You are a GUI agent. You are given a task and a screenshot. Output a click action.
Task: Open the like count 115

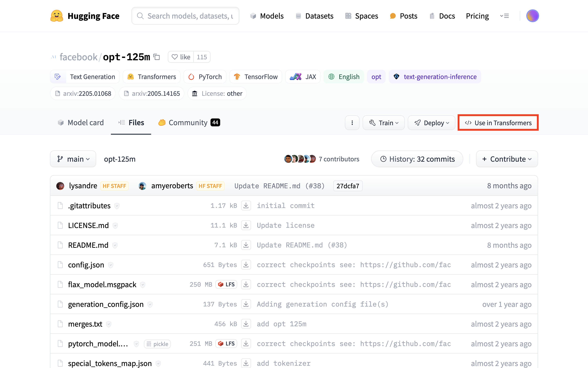(x=202, y=57)
